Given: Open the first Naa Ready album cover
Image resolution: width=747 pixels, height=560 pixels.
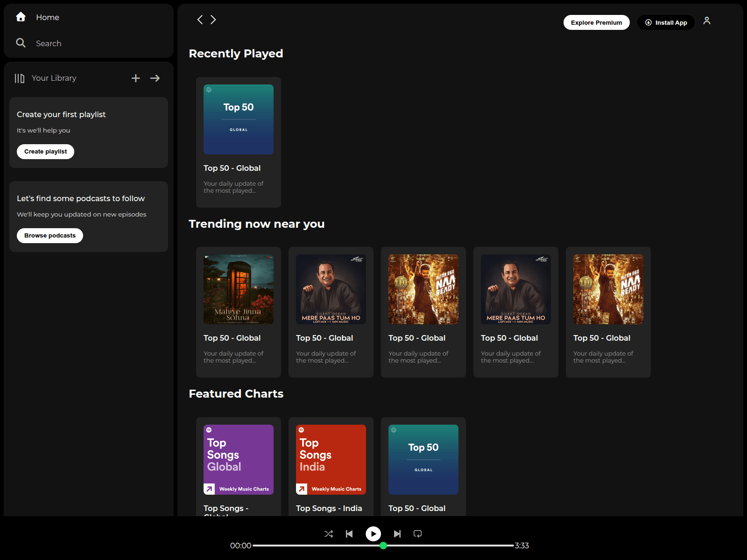Looking at the screenshot, I should (x=423, y=289).
